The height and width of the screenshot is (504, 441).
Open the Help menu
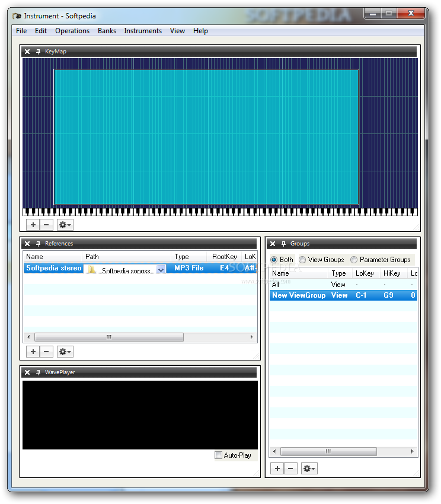coord(200,31)
